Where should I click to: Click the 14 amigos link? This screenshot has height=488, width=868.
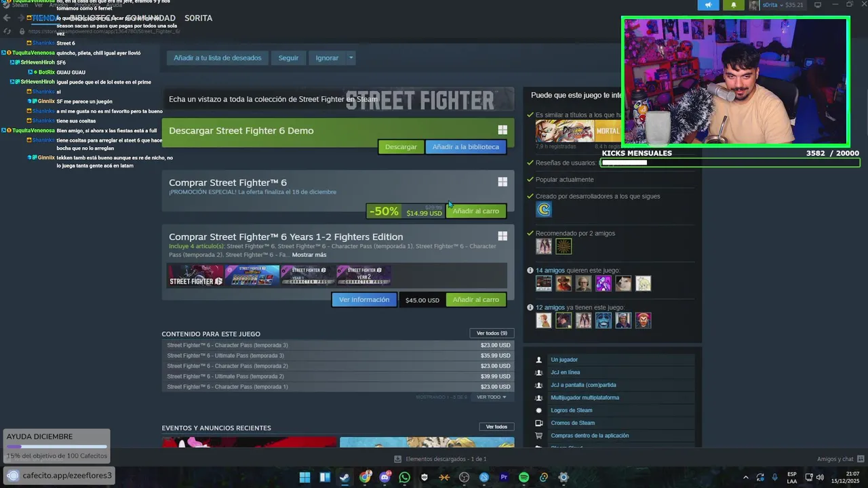(550, 270)
